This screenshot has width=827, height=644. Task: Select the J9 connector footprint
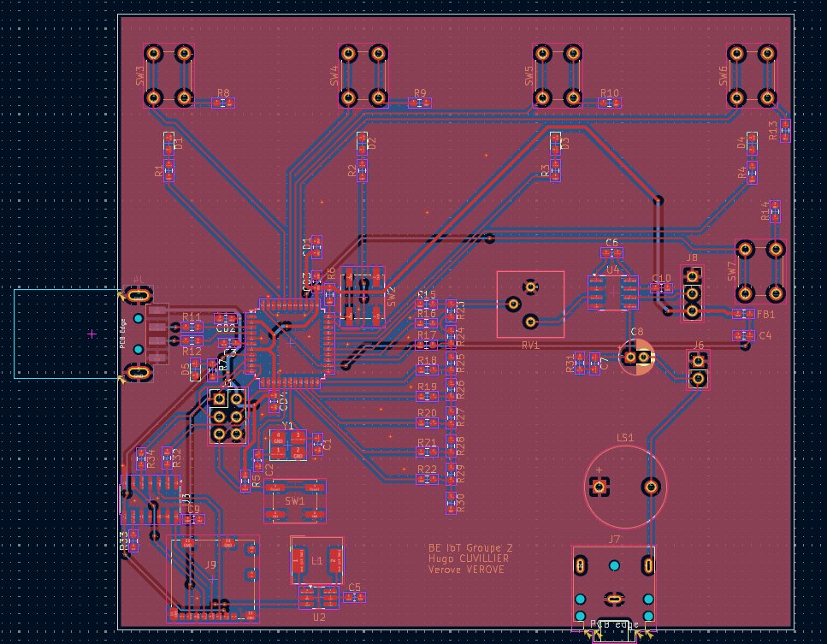[x=213, y=577]
